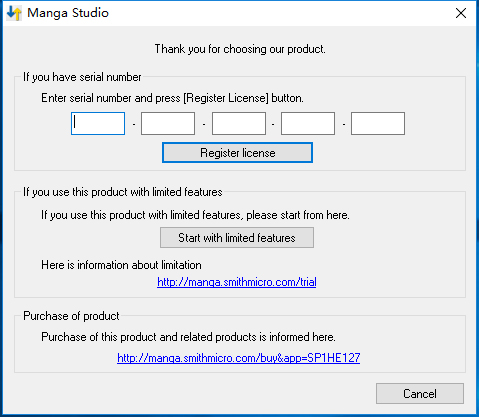Click 'If you have serial number' group label
This screenshot has height=417, width=479.
(x=82, y=77)
